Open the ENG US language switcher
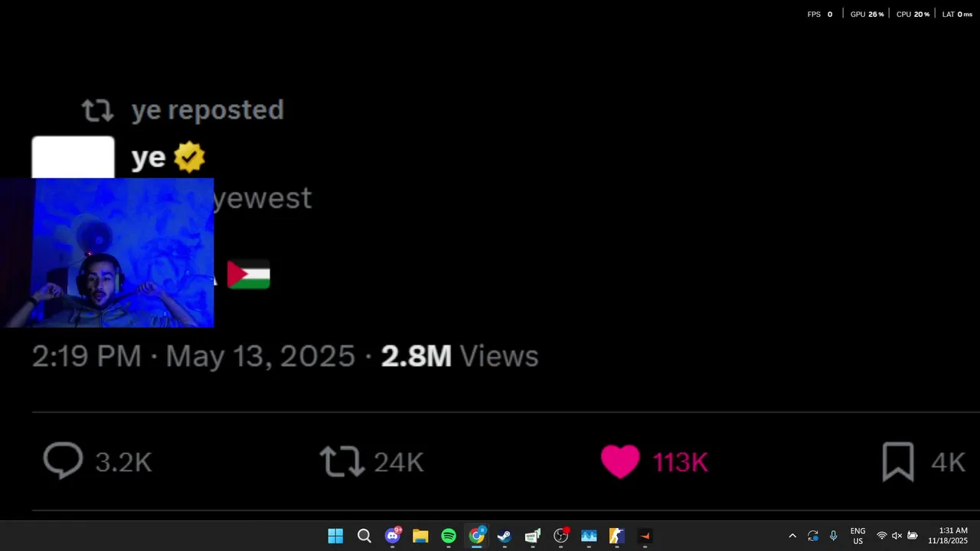 (857, 536)
